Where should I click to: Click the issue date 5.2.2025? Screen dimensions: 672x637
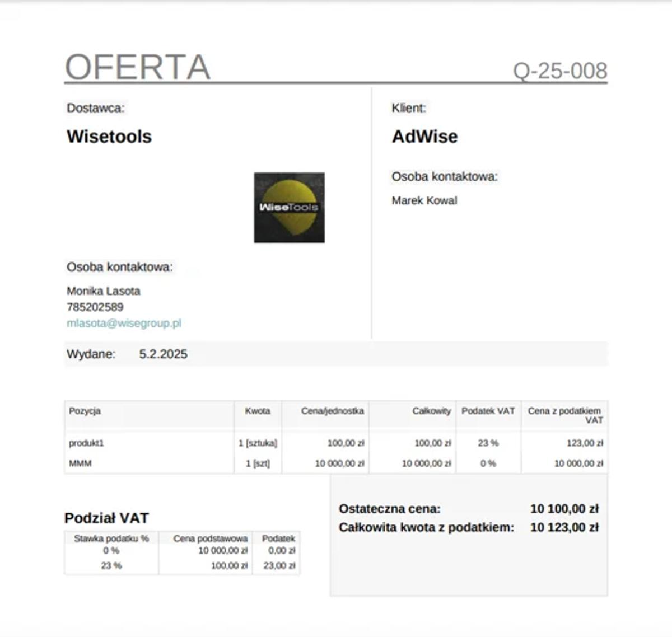tap(164, 354)
